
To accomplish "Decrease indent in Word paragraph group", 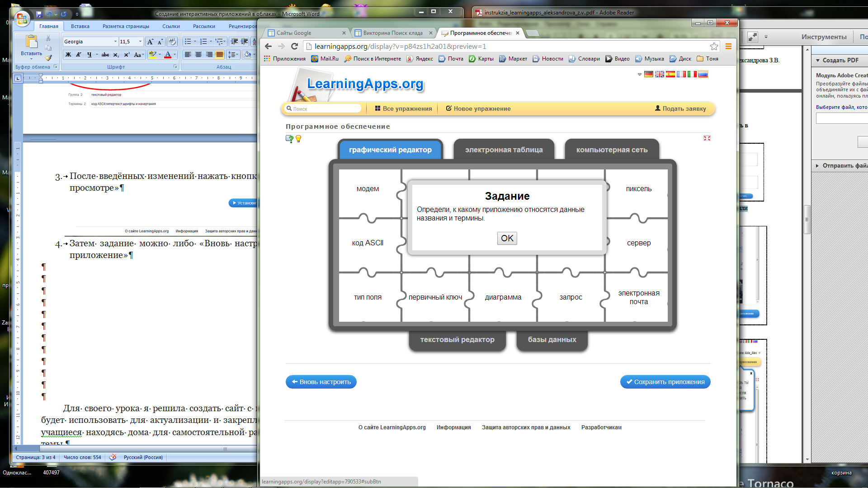I will click(x=234, y=42).
